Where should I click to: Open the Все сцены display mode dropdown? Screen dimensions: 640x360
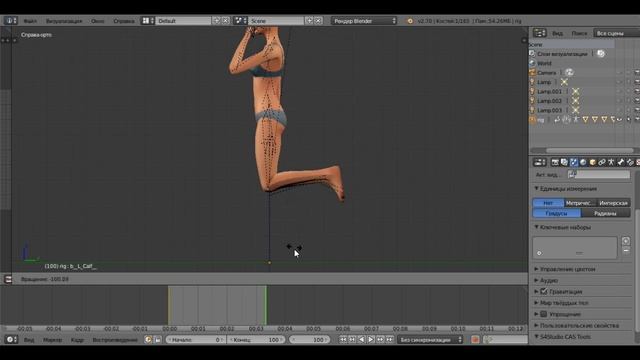pos(617,33)
